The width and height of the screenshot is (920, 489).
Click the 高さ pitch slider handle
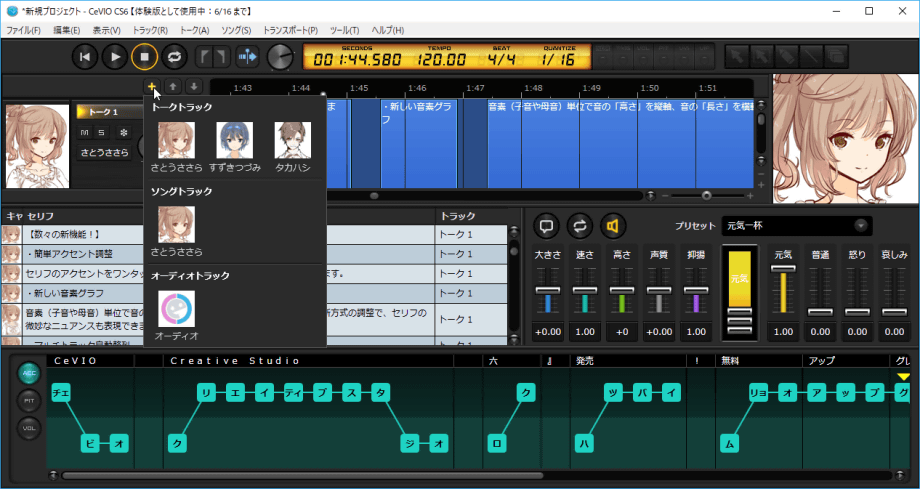[x=622, y=290]
